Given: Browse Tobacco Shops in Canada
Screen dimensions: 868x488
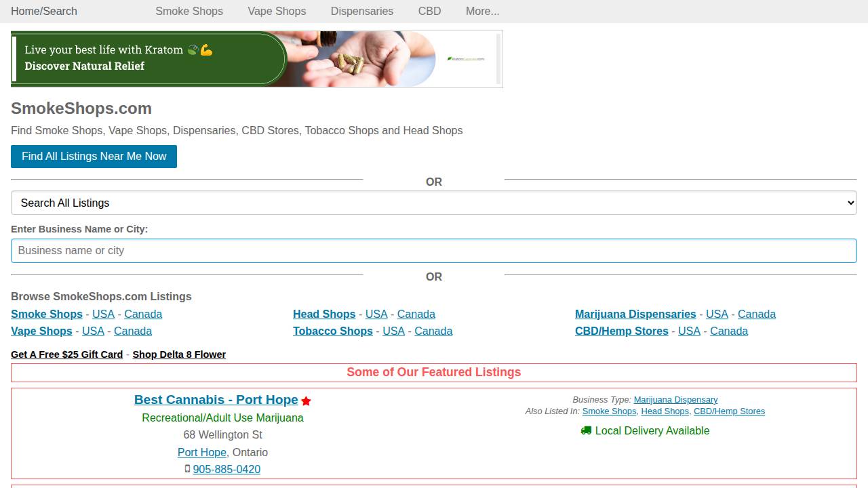Looking at the screenshot, I should (433, 331).
